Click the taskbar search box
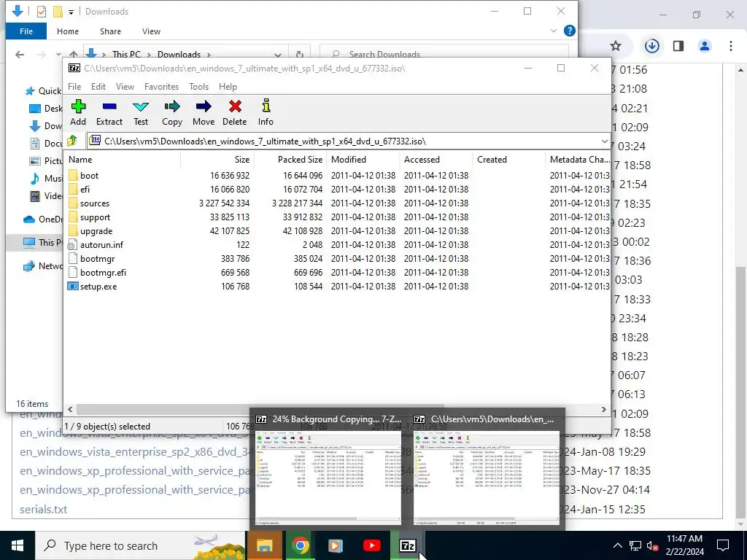 [141, 545]
